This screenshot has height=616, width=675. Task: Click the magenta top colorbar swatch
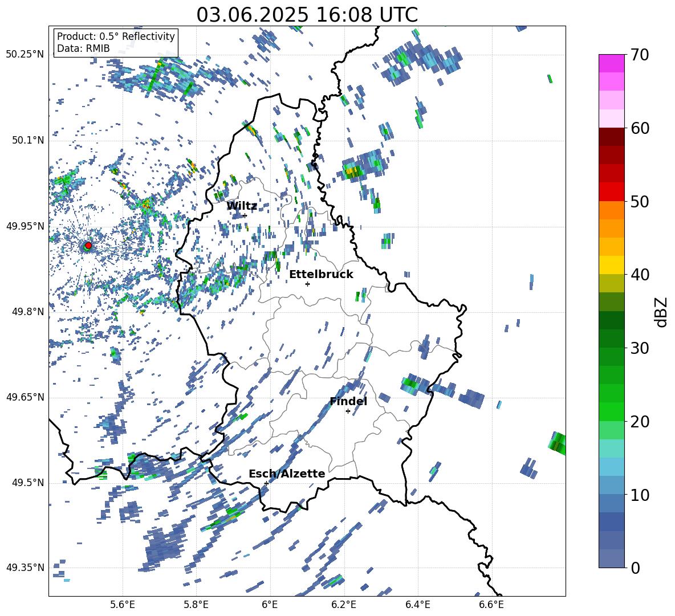(611, 64)
